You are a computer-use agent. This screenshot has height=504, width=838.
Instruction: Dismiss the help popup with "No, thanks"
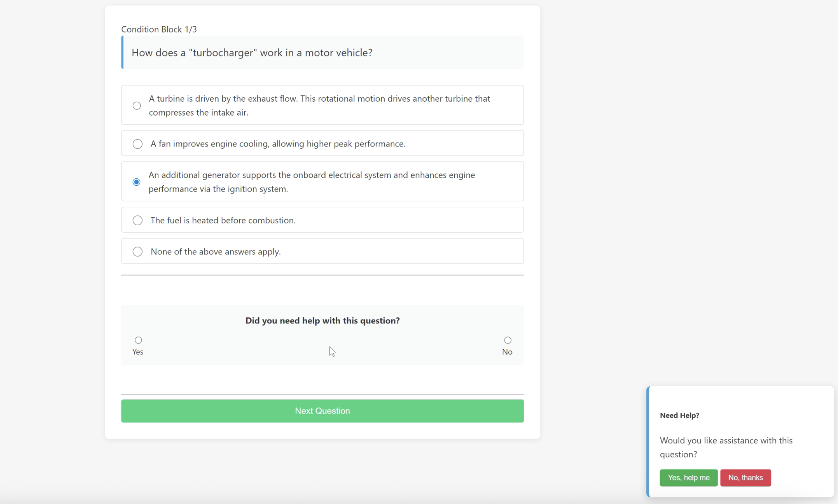[745, 478]
